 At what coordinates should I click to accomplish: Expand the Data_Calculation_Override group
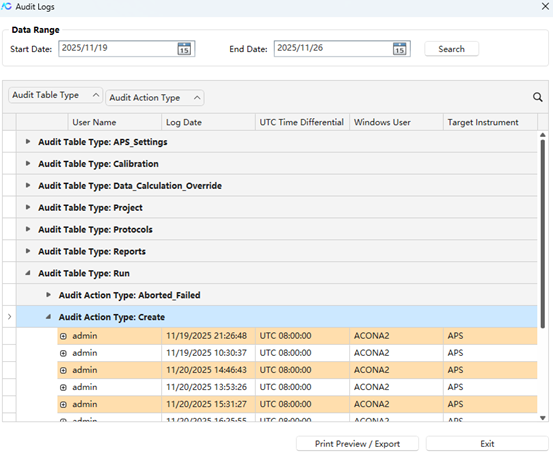pyautogui.click(x=28, y=185)
